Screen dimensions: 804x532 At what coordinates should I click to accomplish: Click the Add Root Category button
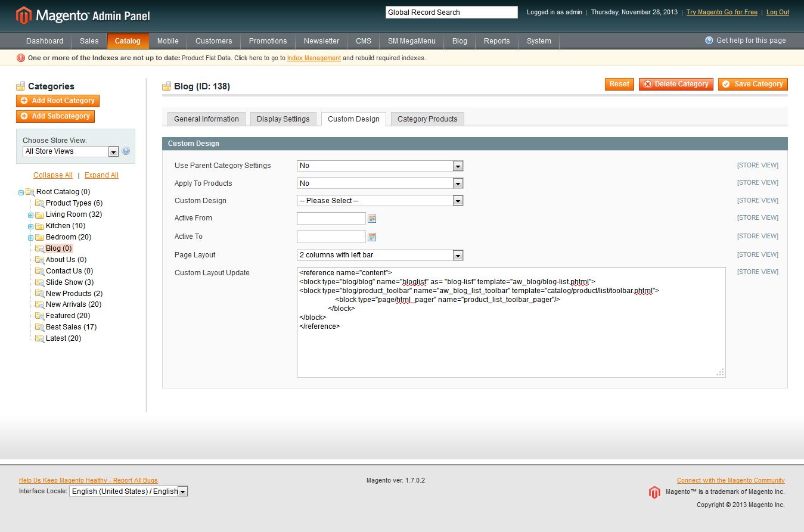(x=58, y=101)
